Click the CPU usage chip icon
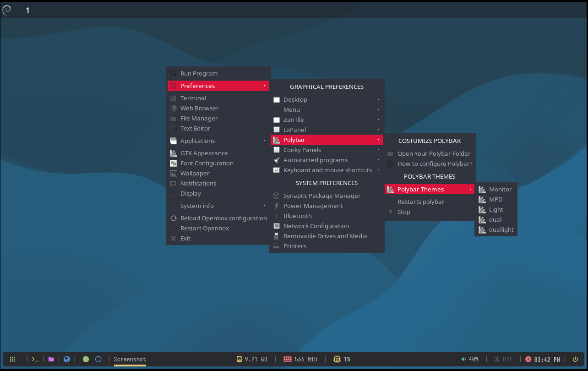The height and width of the screenshot is (371, 588). click(337, 360)
